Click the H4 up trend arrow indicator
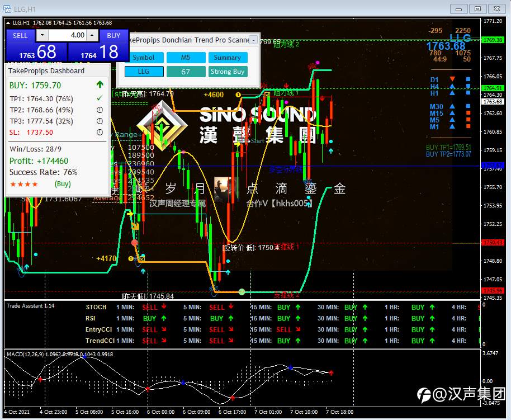The width and height of the screenshot is (511, 420). point(452,86)
